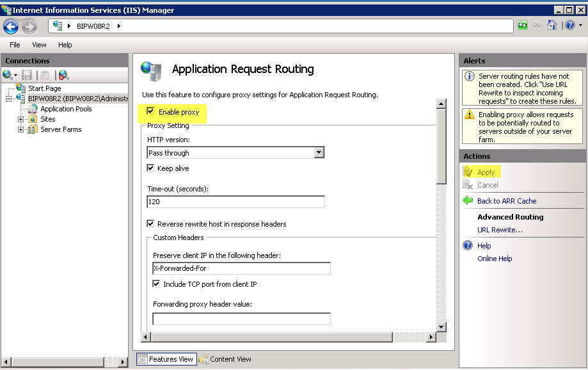
Task: Toggle Include TCP port from client IP
Action: point(156,284)
